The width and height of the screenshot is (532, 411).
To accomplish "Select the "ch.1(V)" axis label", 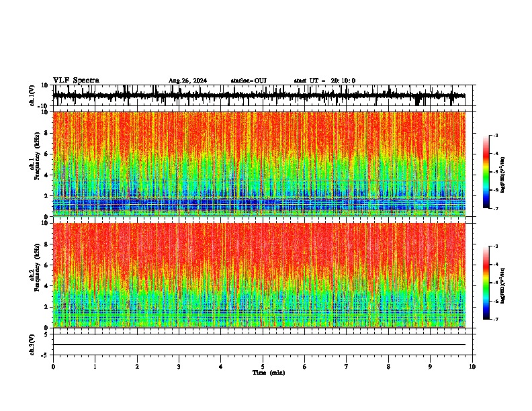I will click(32, 95).
